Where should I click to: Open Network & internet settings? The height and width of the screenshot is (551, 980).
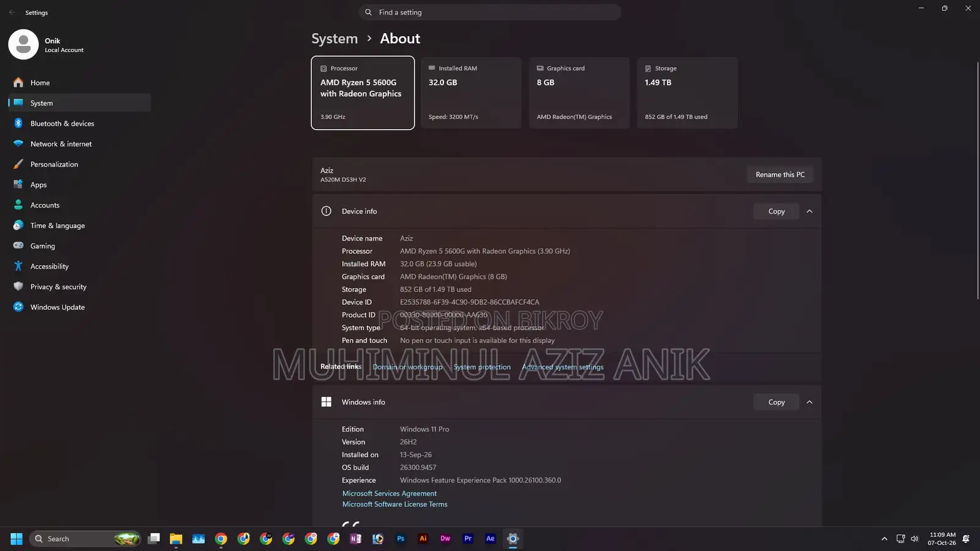point(80,144)
